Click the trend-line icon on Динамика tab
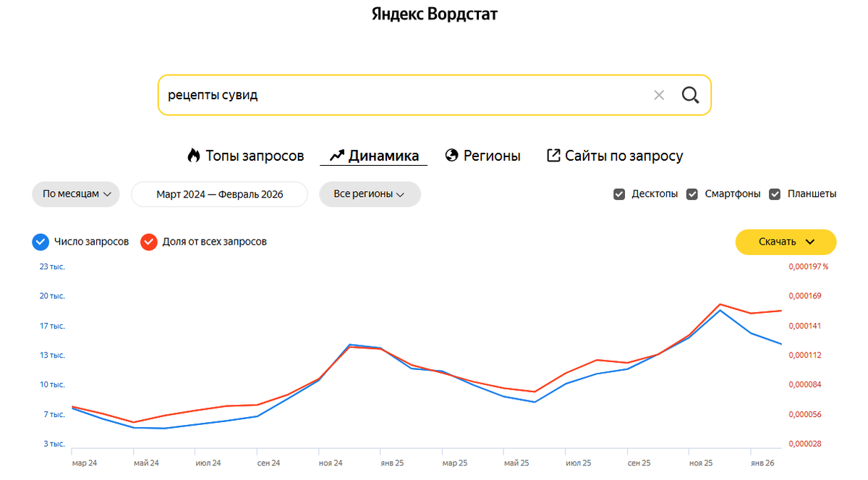868x480 pixels. click(x=334, y=155)
